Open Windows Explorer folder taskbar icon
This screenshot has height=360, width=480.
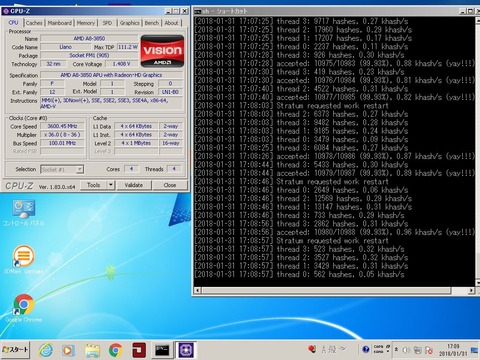(x=92, y=351)
